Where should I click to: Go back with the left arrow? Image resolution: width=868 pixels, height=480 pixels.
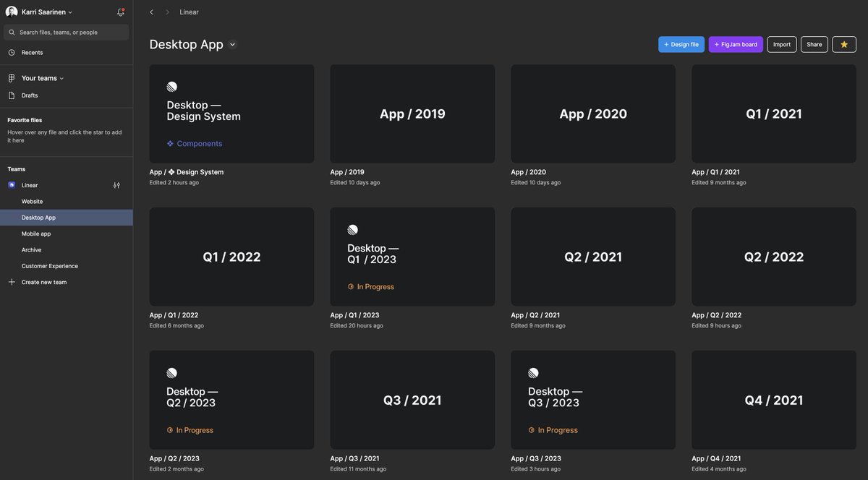151,12
